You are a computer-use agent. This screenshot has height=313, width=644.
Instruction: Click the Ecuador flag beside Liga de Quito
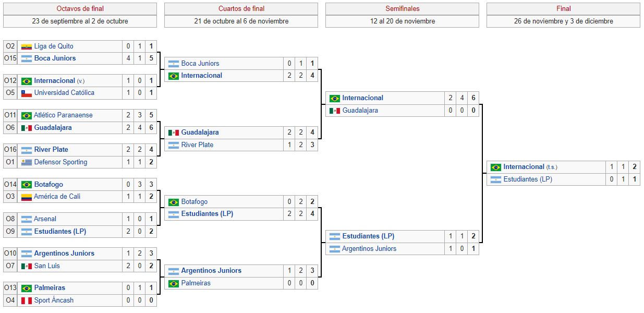click(27, 46)
